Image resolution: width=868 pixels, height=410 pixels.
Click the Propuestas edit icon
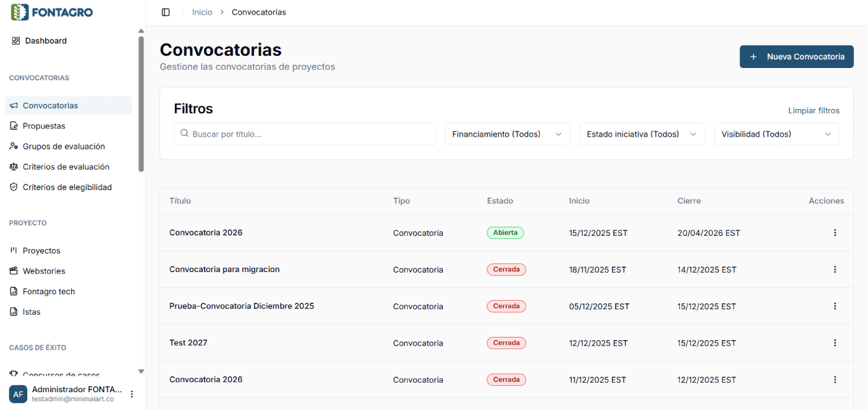point(14,126)
